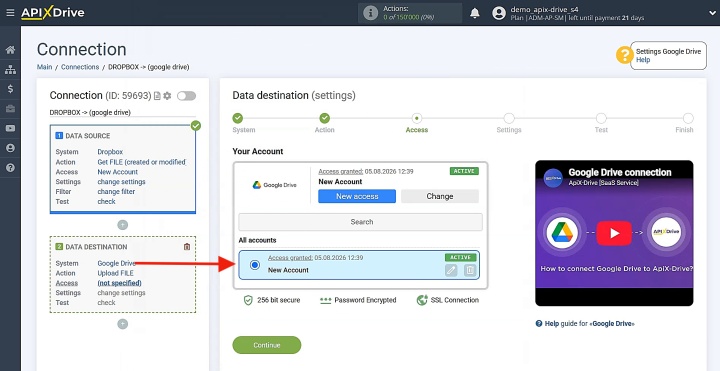Click the Help link in settings box
720x371 pixels.
[643, 60]
